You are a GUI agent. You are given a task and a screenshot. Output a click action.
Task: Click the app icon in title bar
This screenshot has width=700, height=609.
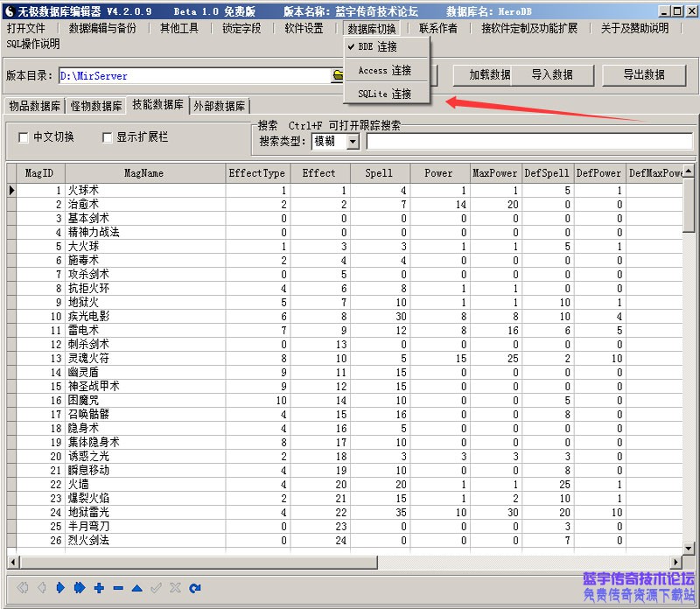(9, 10)
